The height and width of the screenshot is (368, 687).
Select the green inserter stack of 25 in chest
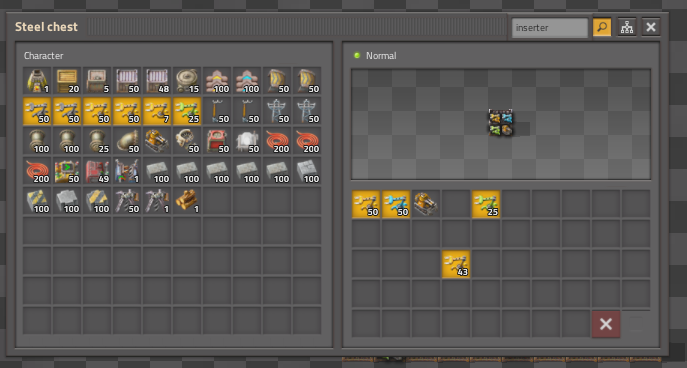tap(486, 204)
